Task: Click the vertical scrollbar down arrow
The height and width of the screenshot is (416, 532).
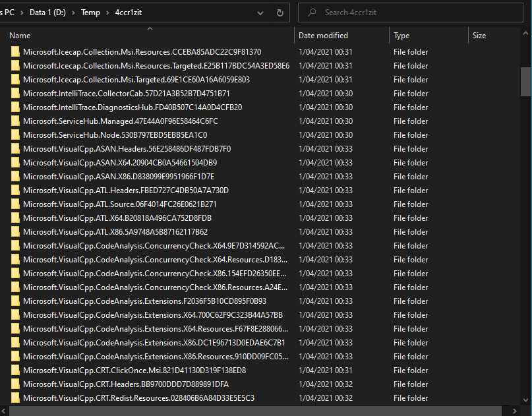Action: (525, 400)
